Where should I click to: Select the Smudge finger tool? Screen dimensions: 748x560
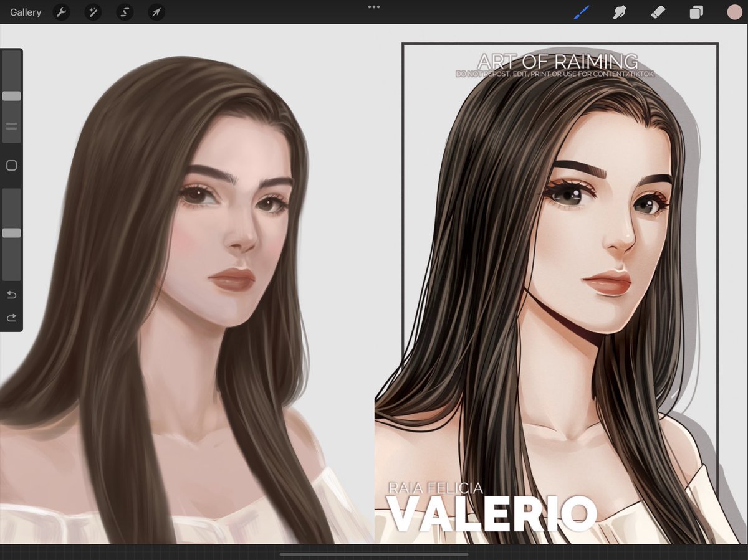pyautogui.click(x=619, y=12)
